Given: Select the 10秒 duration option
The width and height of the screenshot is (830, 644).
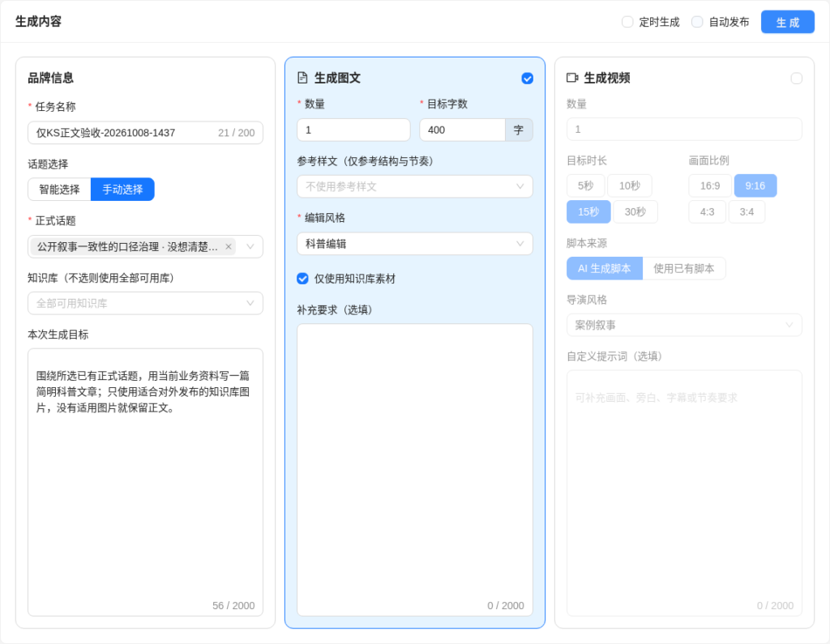Looking at the screenshot, I should [x=629, y=186].
